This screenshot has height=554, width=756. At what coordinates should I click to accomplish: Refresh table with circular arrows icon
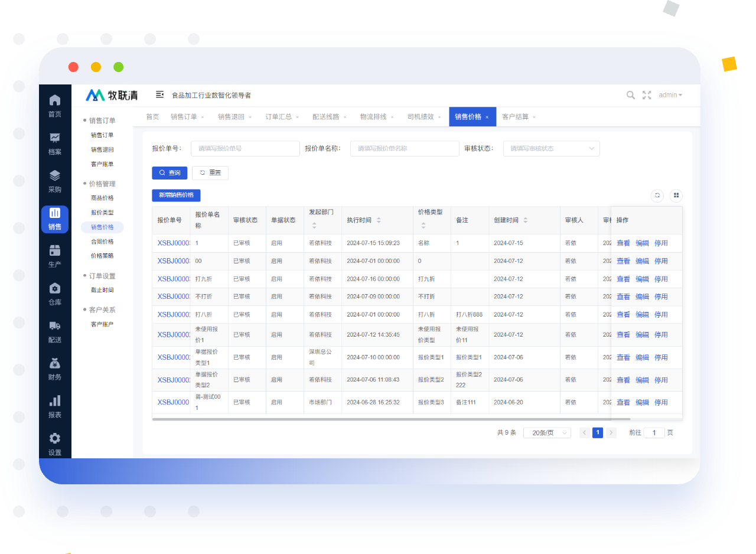(x=657, y=195)
